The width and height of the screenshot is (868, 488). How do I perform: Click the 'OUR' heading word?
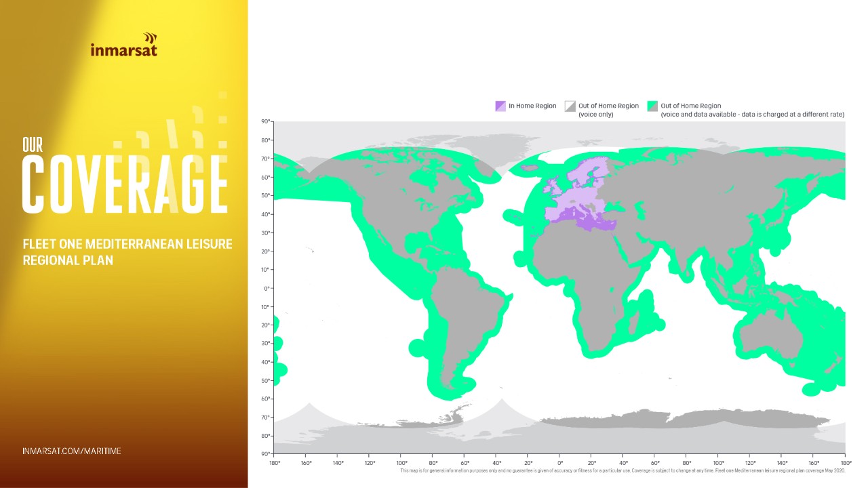point(33,144)
